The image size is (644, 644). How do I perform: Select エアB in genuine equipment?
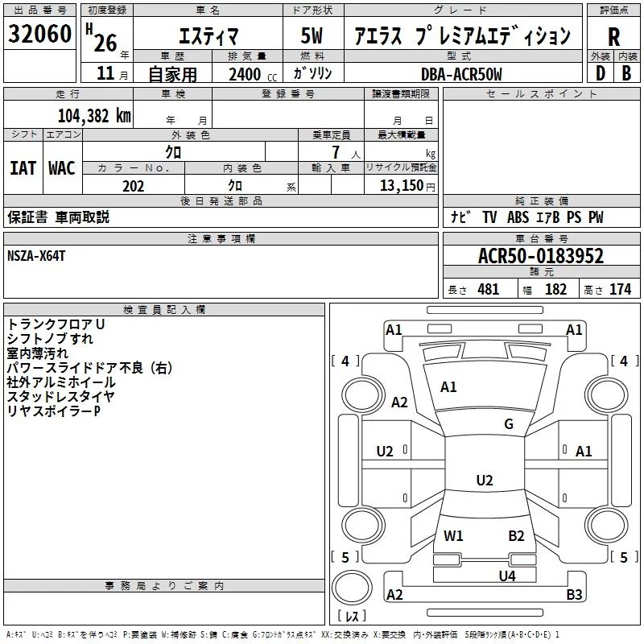(548, 217)
